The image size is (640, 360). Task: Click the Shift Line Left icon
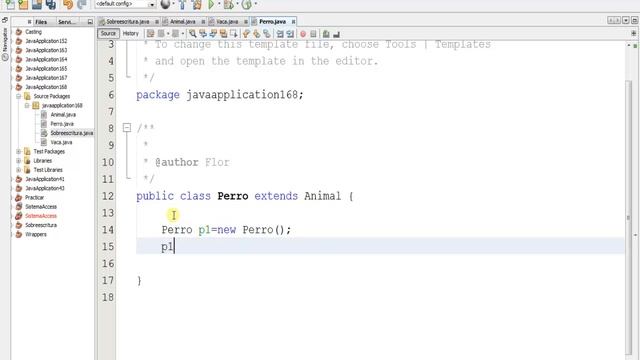tap(280, 34)
